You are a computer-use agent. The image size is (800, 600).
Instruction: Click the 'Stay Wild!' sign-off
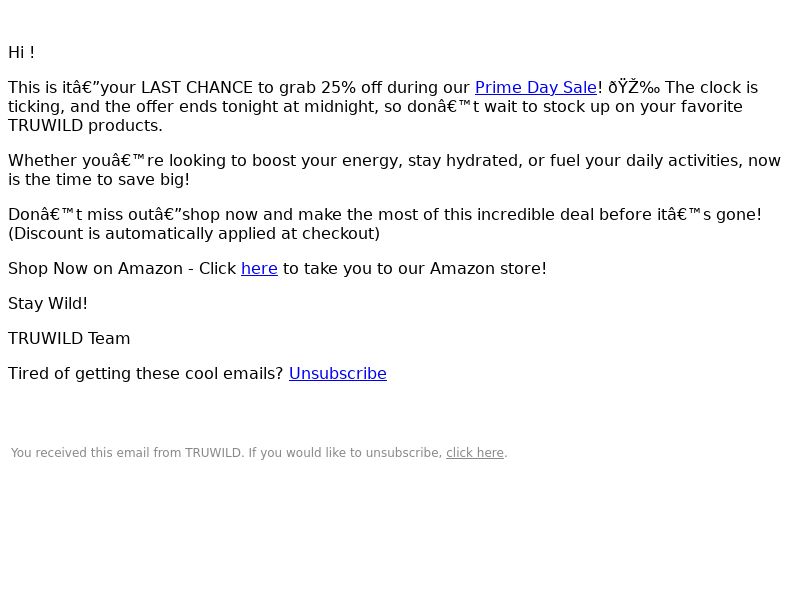pyautogui.click(x=48, y=304)
